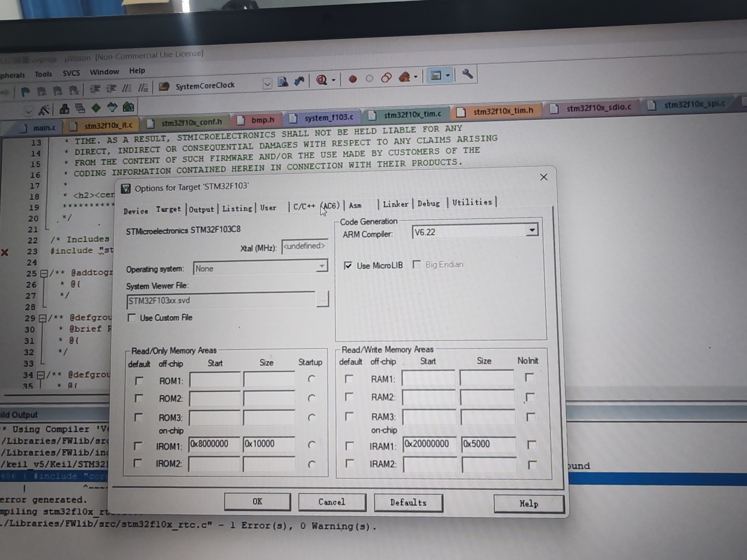Click the Pack Installer icon
Viewport: 747px width, 560px height.
point(129,107)
